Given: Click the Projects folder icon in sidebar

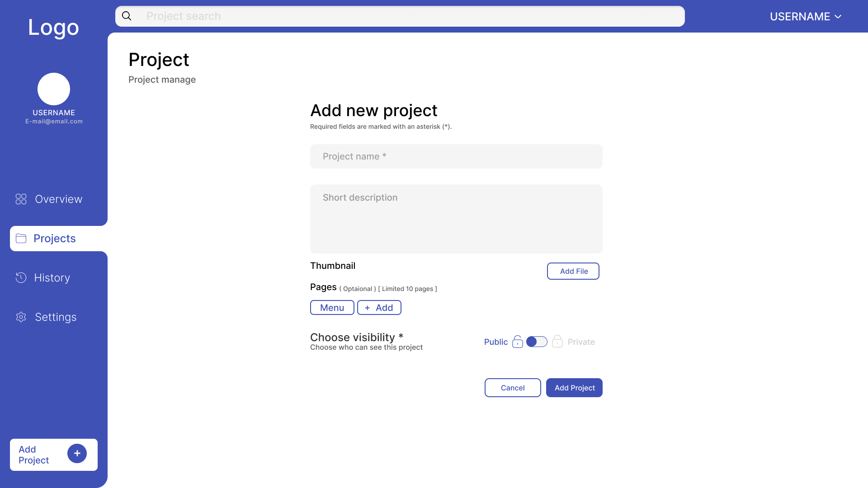Looking at the screenshot, I should [21, 238].
